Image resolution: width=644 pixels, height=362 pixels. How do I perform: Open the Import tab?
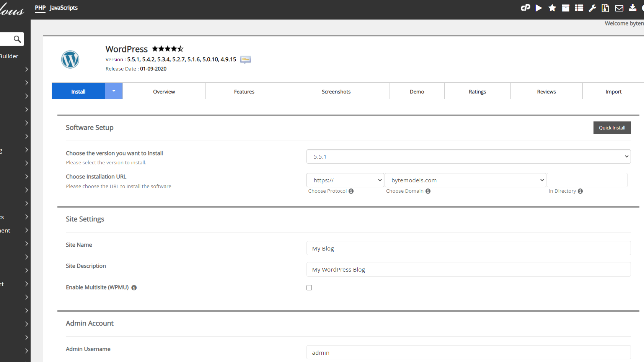(x=613, y=92)
